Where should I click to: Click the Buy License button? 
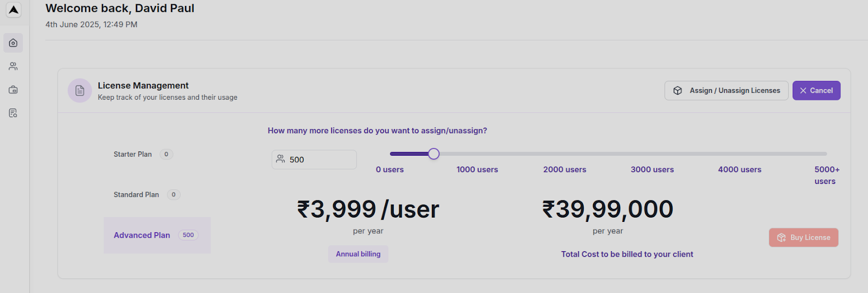803,238
